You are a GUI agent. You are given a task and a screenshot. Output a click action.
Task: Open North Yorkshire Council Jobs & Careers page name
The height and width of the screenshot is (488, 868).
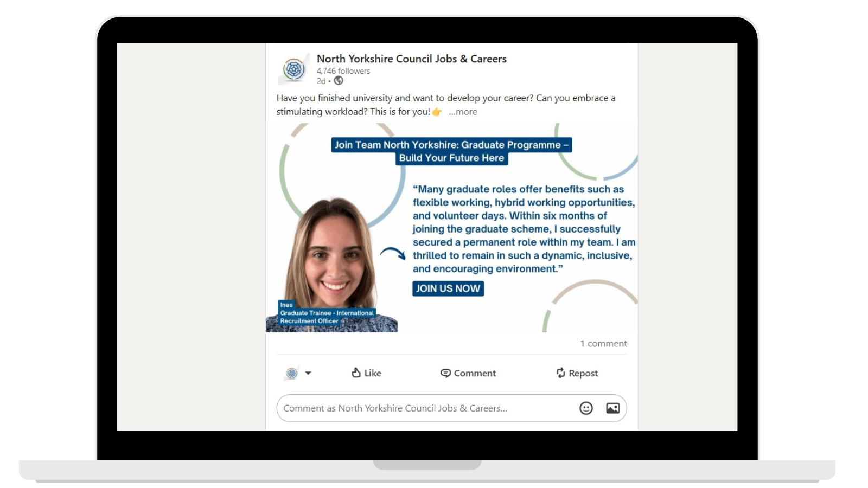[412, 59]
